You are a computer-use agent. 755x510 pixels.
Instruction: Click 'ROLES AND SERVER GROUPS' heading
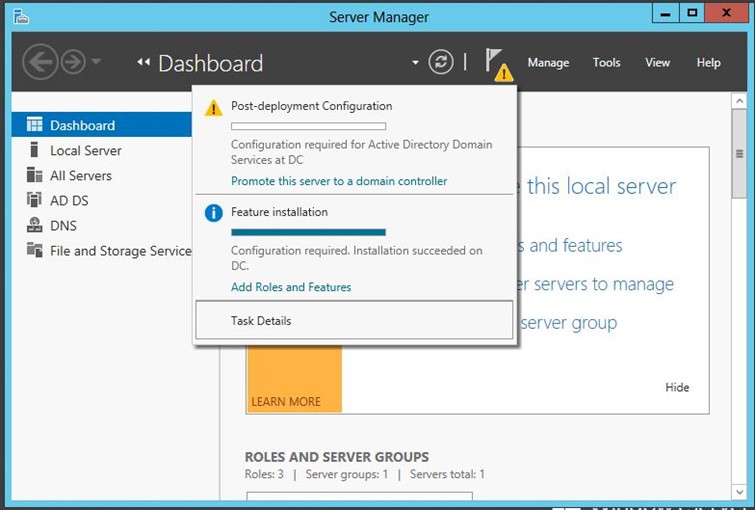pos(337,457)
